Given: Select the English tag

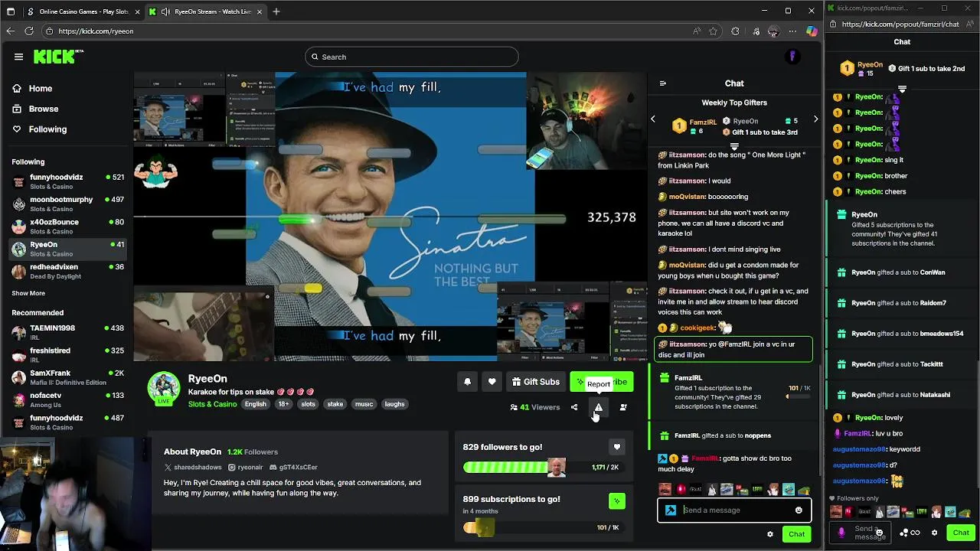Looking at the screenshot, I should 256,404.
